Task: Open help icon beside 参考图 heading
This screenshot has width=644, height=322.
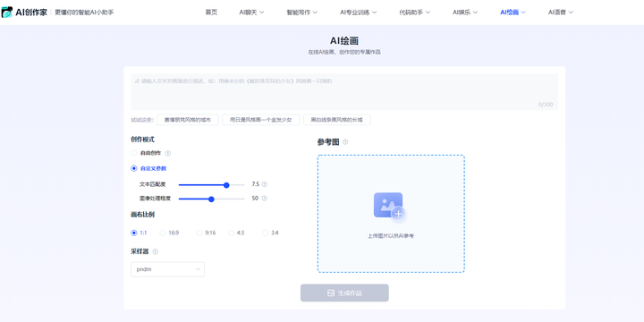Action: coord(345,142)
